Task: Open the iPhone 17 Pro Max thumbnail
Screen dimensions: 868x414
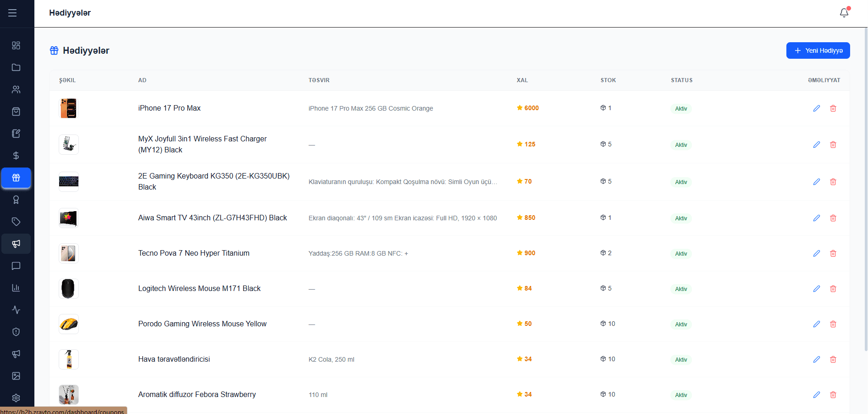Action: tap(69, 108)
